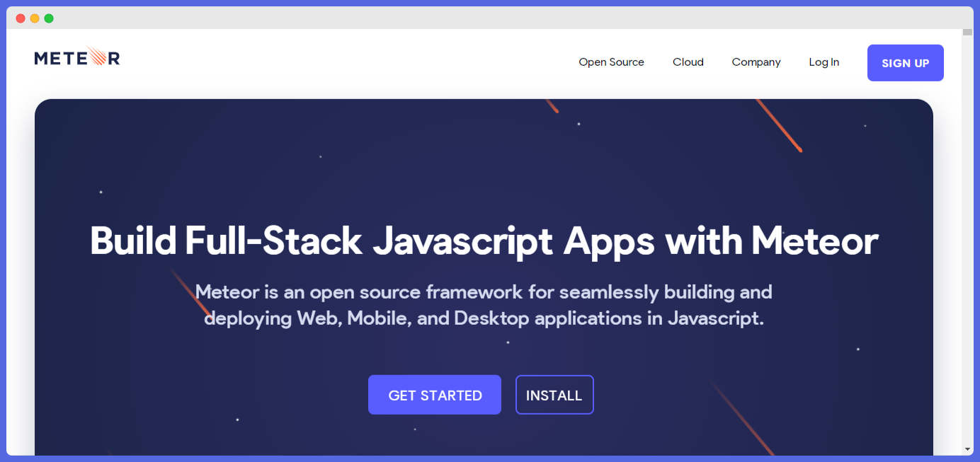Image resolution: width=980 pixels, height=462 pixels.
Task: Click the Log In link
Action: coord(824,62)
